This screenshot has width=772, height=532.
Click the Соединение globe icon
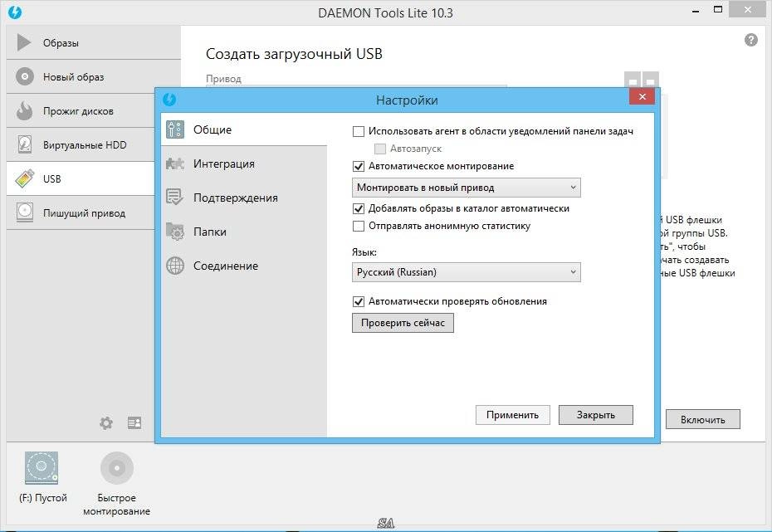click(175, 266)
